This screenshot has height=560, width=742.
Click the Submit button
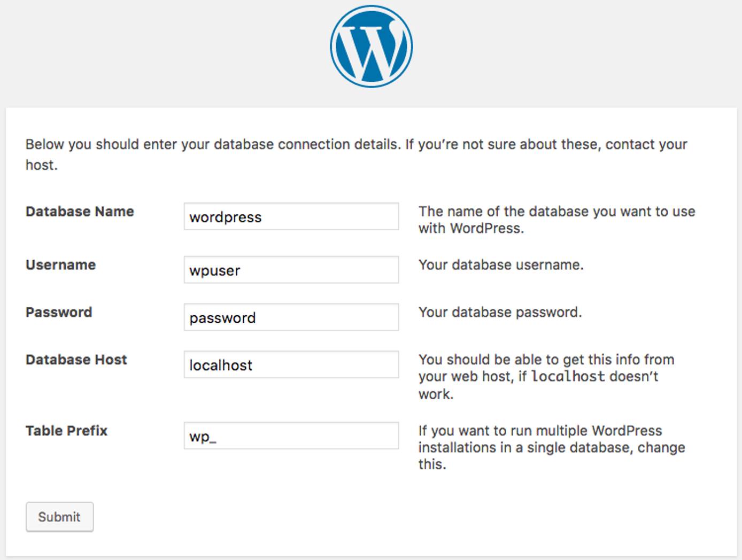tap(59, 517)
